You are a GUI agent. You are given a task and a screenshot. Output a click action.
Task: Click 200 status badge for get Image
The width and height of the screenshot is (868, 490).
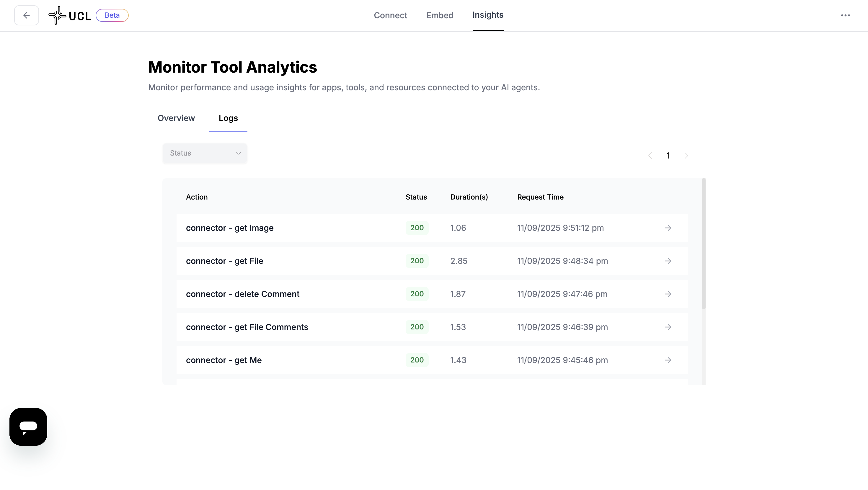pos(417,228)
